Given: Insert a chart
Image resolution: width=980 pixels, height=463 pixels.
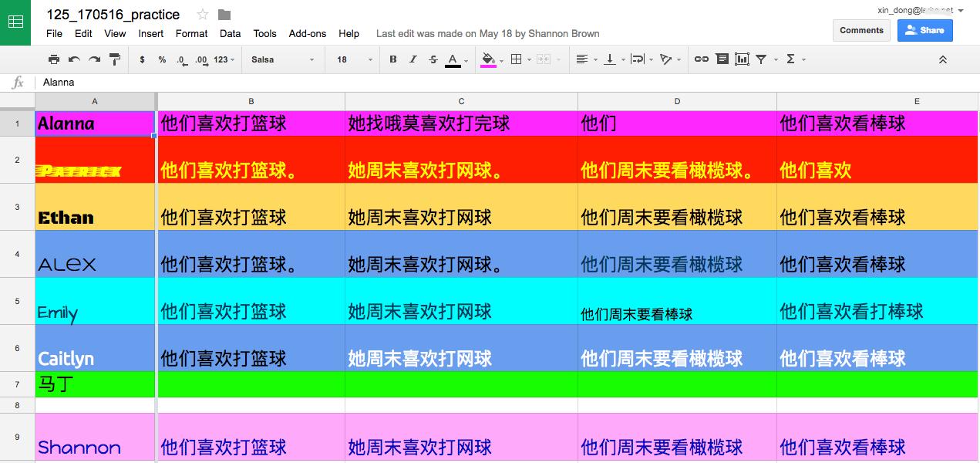Looking at the screenshot, I should 742,59.
